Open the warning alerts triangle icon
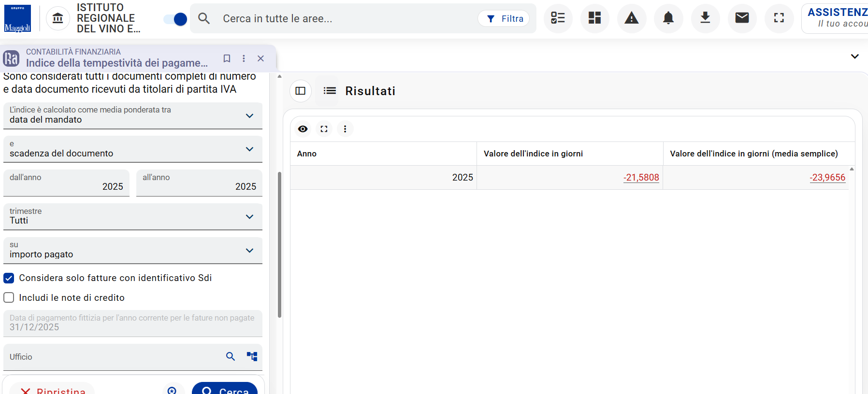The image size is (868, 394). coord(631,18)
